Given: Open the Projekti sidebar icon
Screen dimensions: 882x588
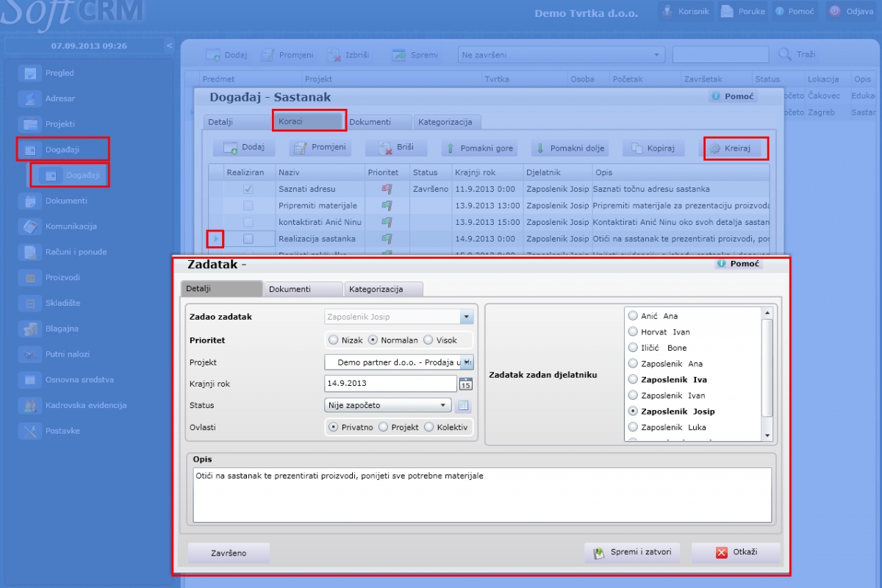Looking at the screenshot, I should (30, 124).
